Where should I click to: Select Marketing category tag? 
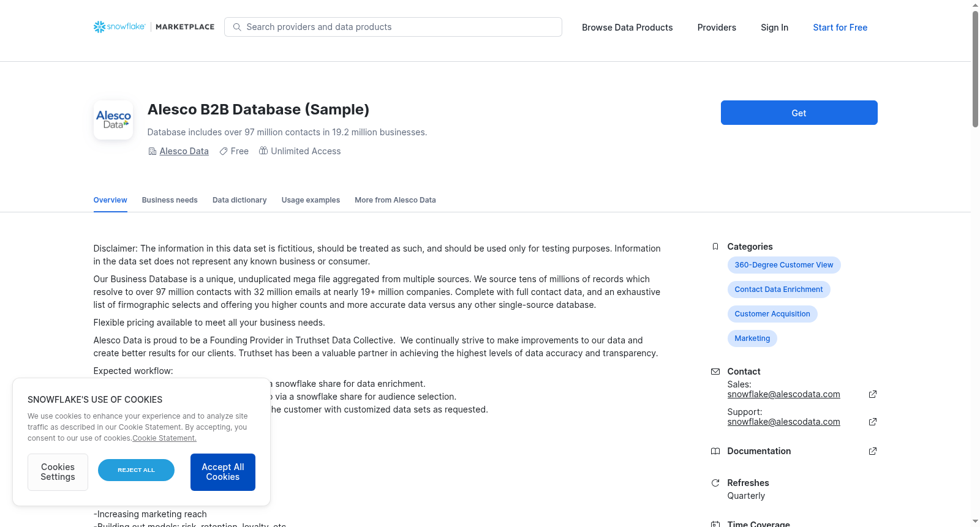(x=752, y=338)
